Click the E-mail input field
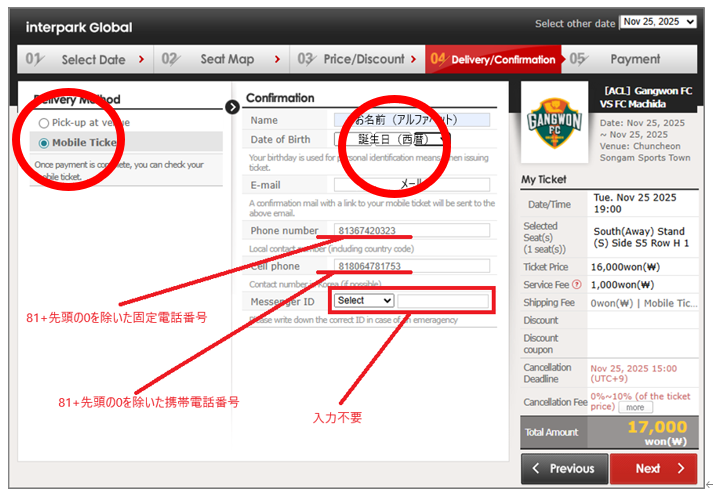713x495 pixels. pos(412,185)
